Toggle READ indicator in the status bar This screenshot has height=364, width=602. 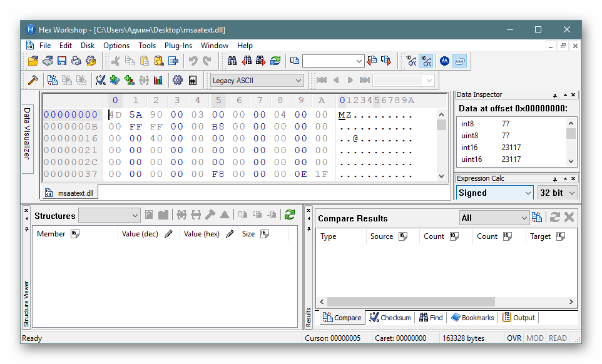(x=558, y=338)
